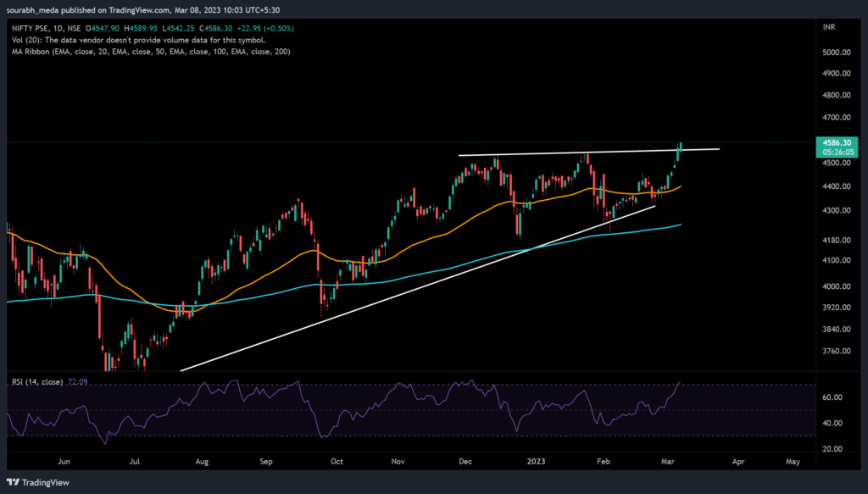Click the latest green breakout candle
Screen dimensions: 868x494
(682, 148)
